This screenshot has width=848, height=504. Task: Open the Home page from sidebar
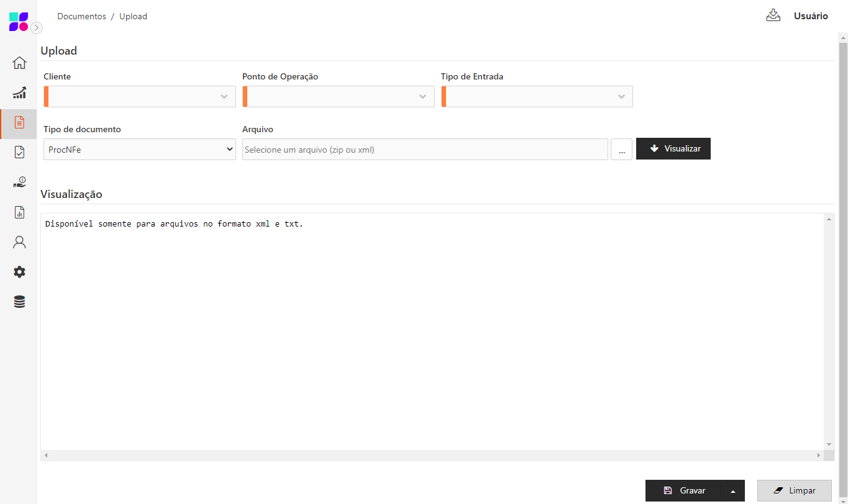[x=19, y=63]
